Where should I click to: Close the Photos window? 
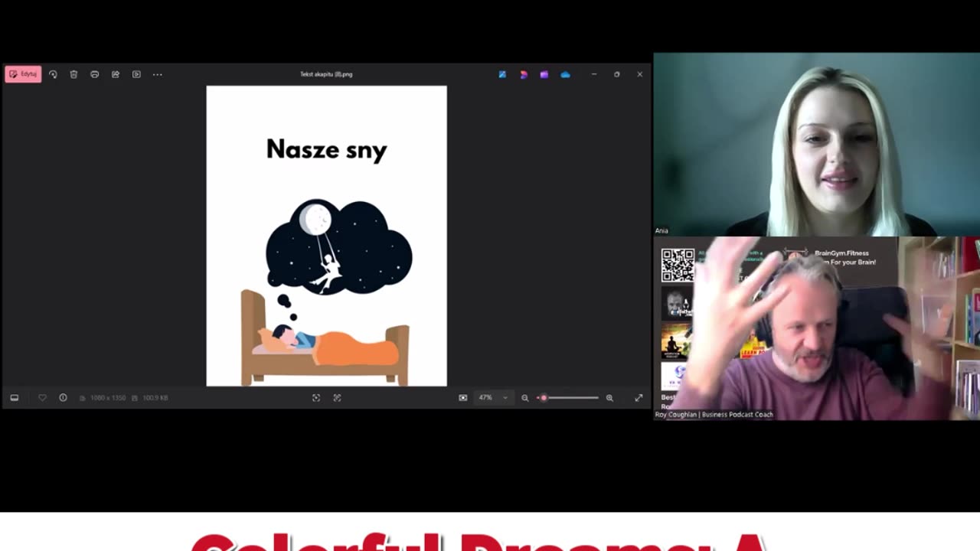click(640, 74)
